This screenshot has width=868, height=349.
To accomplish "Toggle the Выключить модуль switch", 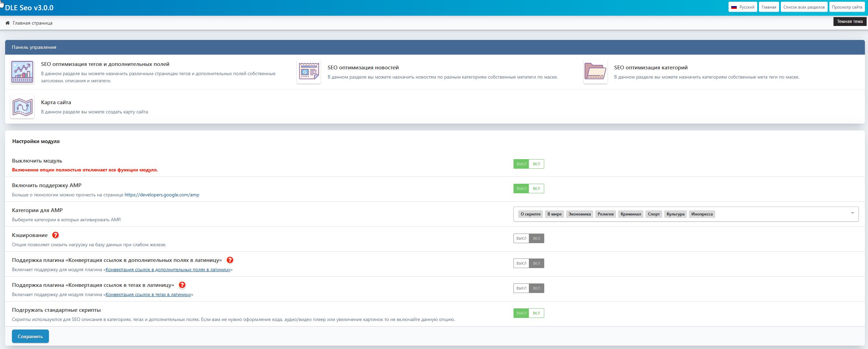I will [529, 164].
